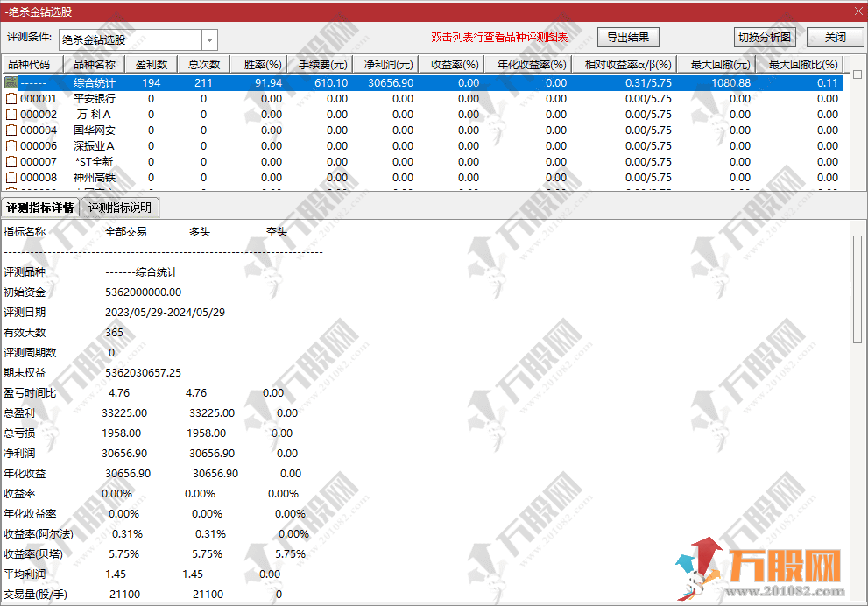Select the *ST全新 name cell
This screenshot has width=868, height=606.
[x=95, y=162]
